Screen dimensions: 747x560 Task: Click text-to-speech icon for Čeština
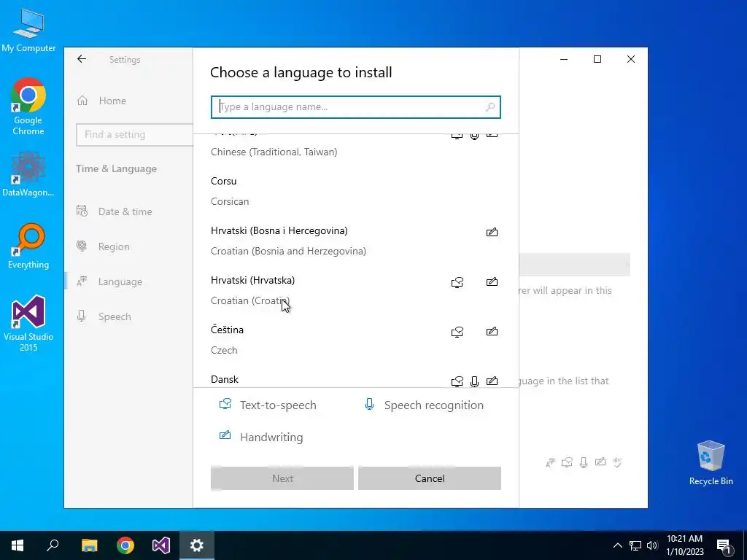click(x=457, y=332)
